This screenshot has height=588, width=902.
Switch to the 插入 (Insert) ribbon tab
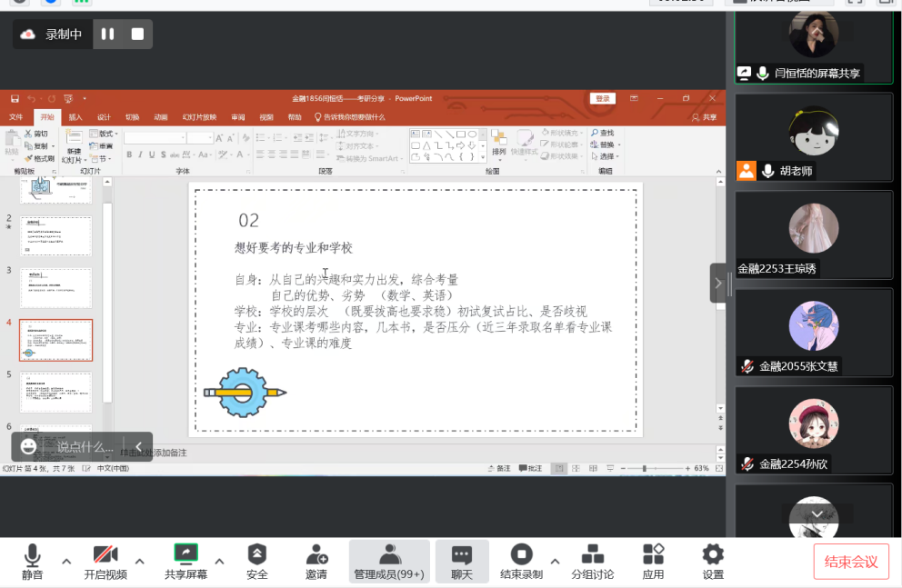coord(75,117)
